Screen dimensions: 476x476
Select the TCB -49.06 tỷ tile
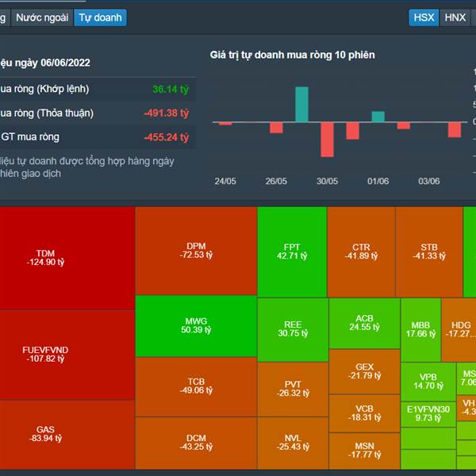point(196,386)
